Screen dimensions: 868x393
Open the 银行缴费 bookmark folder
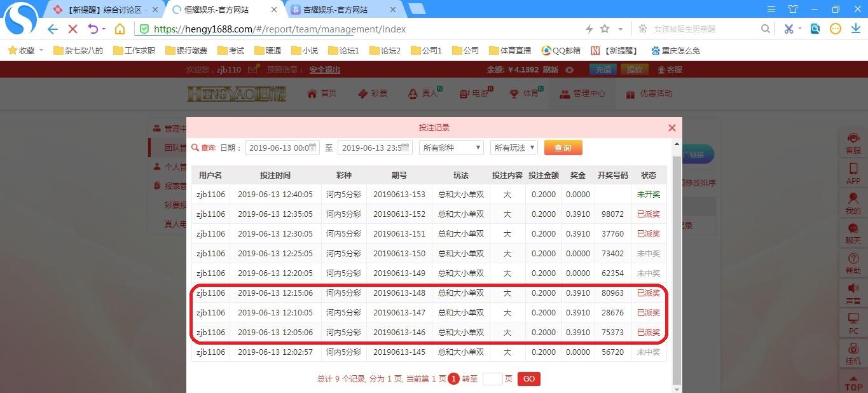point(186,50)
